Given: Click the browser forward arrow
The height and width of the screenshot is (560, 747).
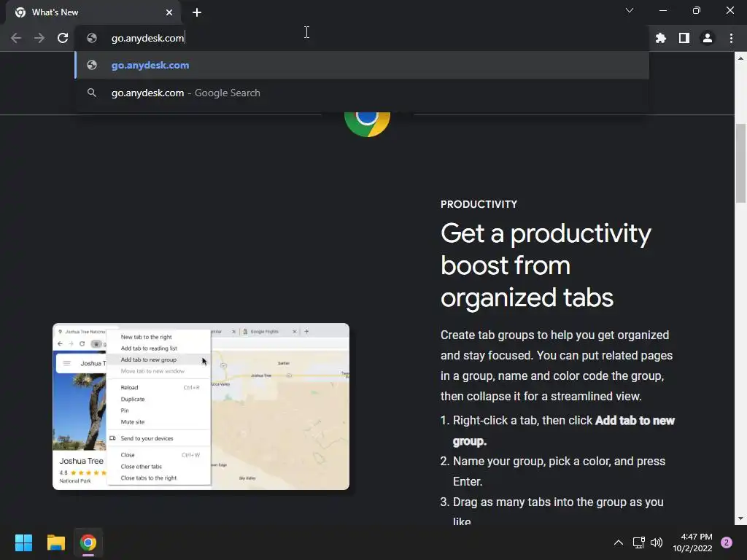Looking at the screenshot, I should [39, 38].
